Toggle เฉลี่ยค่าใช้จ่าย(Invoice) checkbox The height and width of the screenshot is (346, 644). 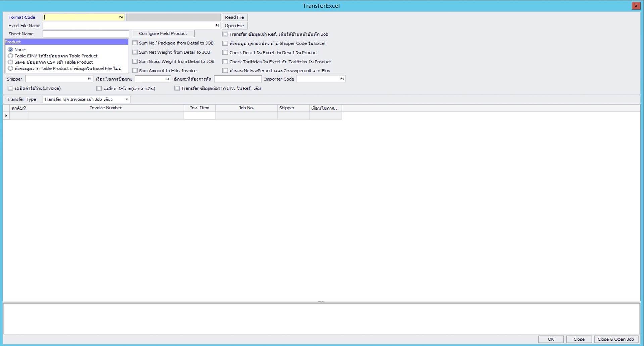click(10, 88)
